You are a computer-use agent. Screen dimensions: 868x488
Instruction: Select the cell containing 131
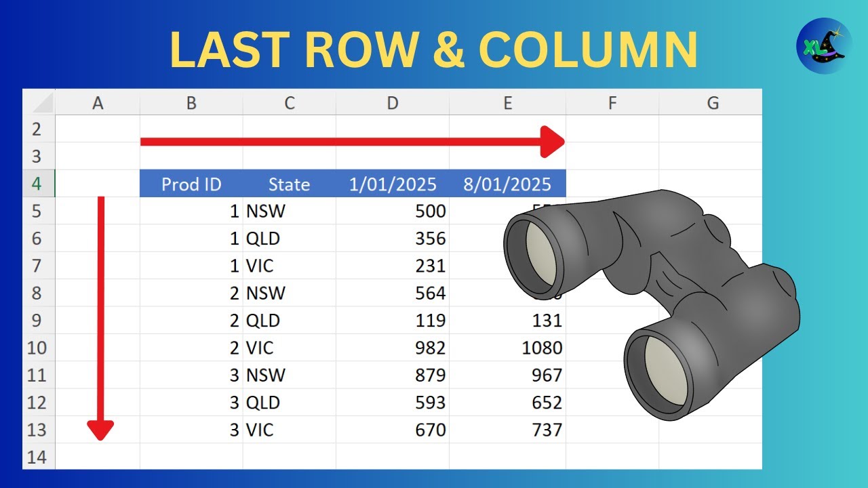(x=507, y=321)
